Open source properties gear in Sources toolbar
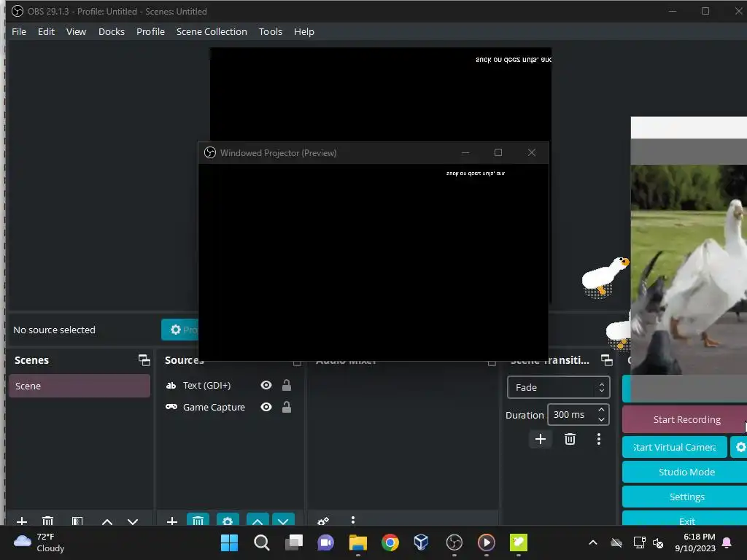The height and width of the screenshot is (560, 747). [x=228, y=520]
